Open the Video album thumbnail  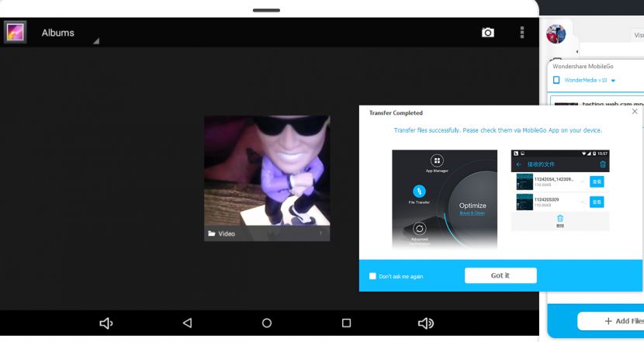tap(267, 178)
